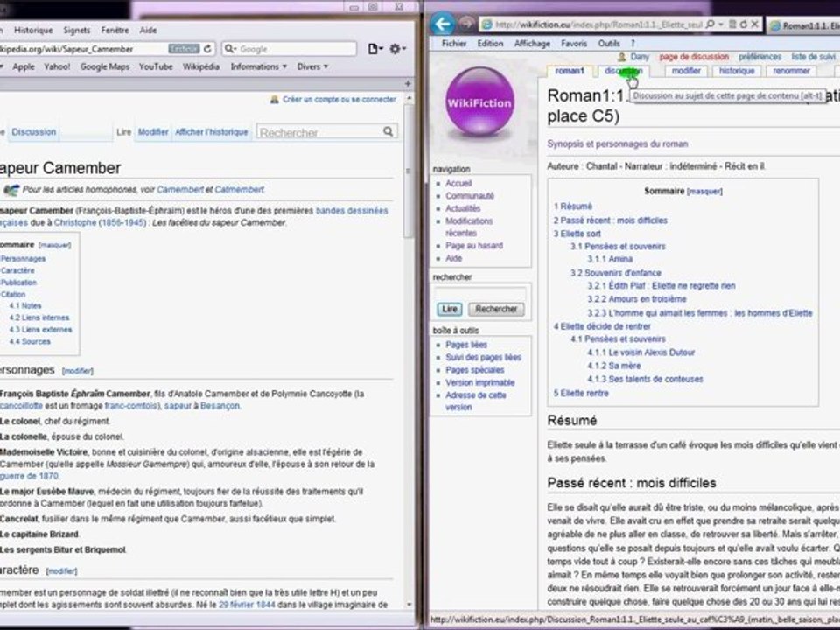The image size is (840, 630).
Task: Open the Affichage menu in Internet Explorer
Action: 532,44
